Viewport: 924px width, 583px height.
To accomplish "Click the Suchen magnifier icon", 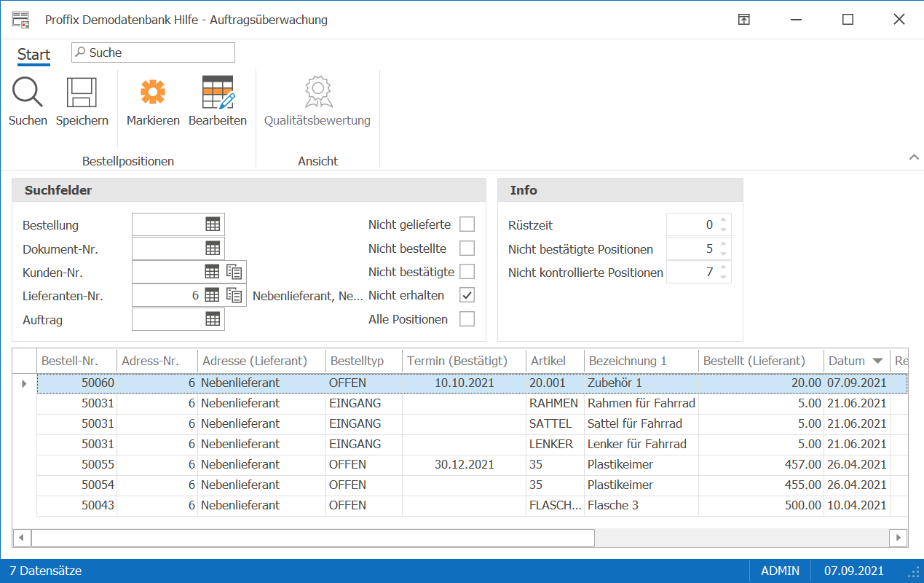I will click(x=28, y=93).
